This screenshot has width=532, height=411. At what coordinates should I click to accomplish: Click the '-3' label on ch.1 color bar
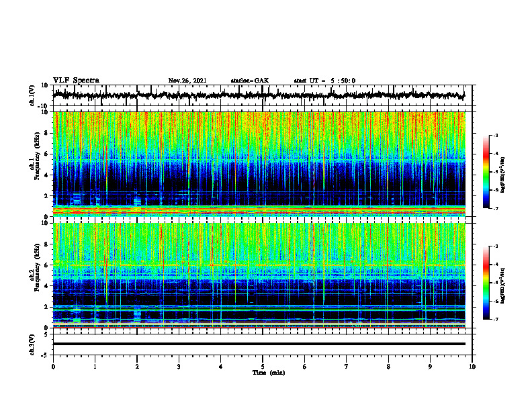click(x=496, y=136)
